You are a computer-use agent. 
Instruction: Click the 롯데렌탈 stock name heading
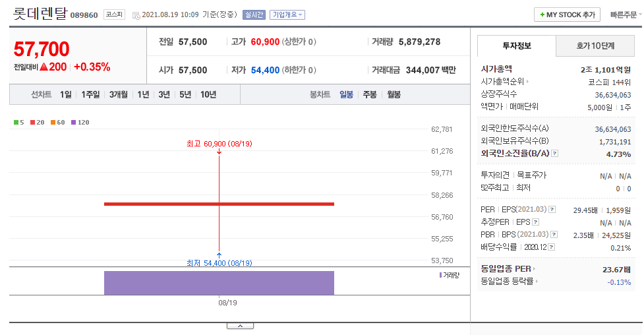[40, 13]
